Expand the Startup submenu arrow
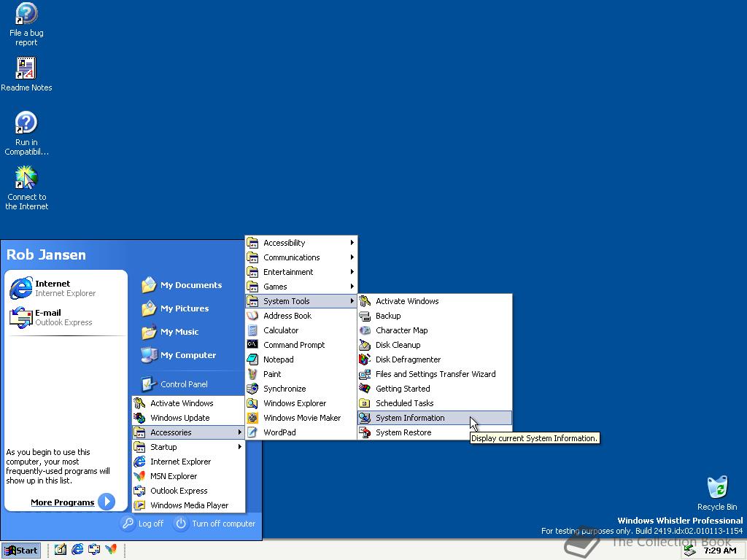The width and height of the screenshot is (747, 560). tap(239, 447)
